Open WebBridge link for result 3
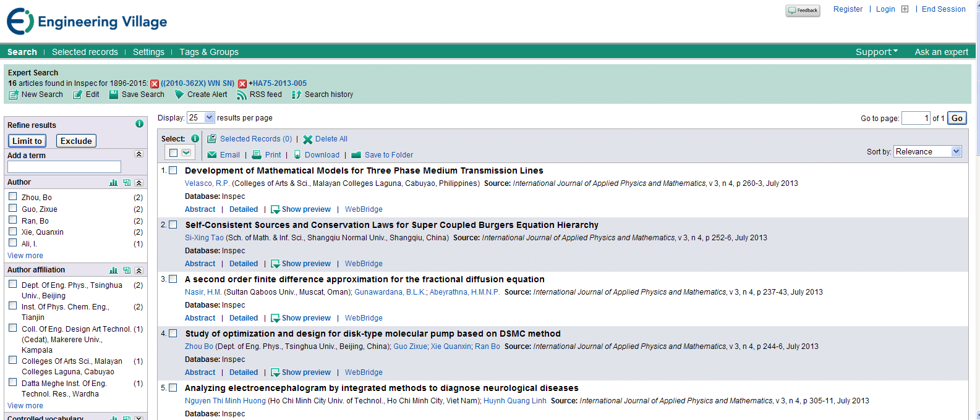980x420 pixels. click(364, 318)
